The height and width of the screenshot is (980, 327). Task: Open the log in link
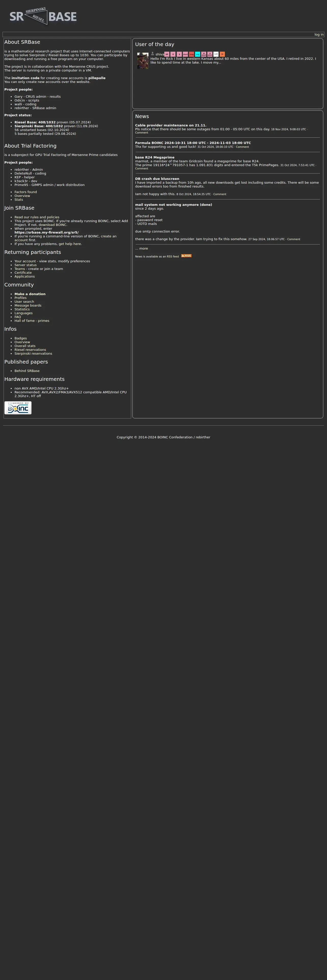click(x=319, y=35)
